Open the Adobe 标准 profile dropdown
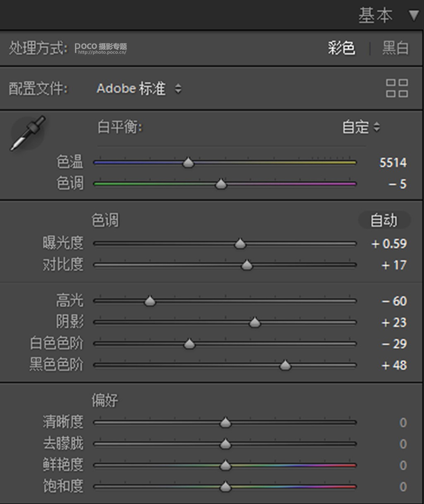 (x=139, y=88)
